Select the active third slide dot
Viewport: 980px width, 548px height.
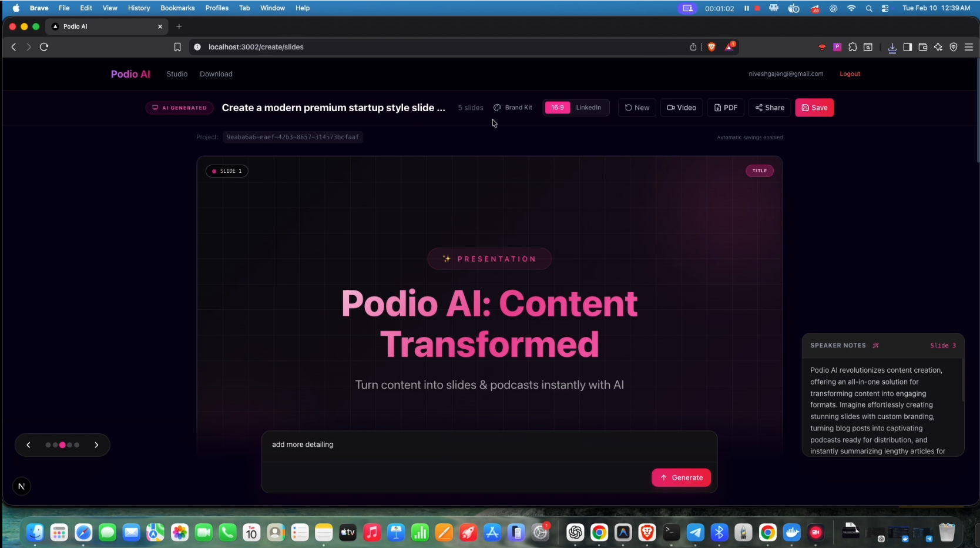62,445
